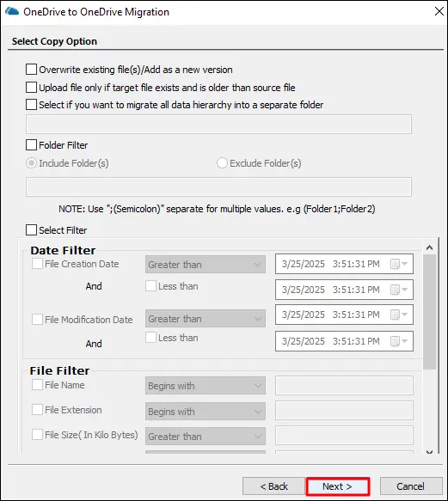The image size is (448, 501).
Task: Open calendar picker for File Modification Date greater than
Action: [x=399, y=315]
